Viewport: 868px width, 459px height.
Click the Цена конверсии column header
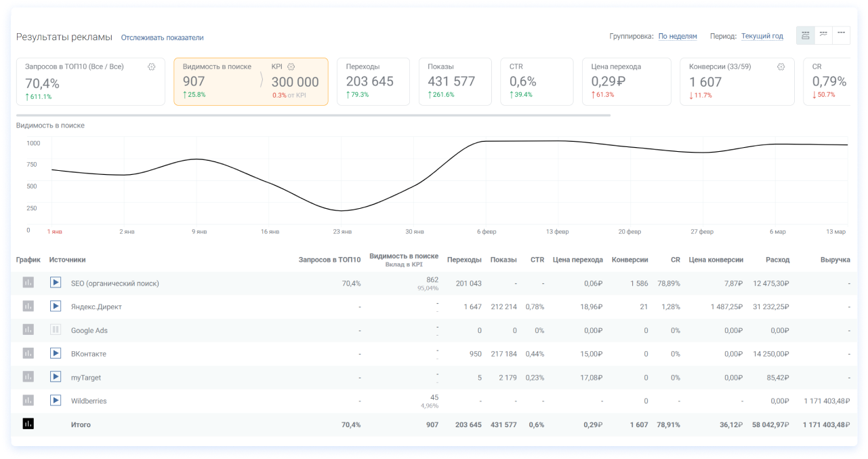(716, 260)
